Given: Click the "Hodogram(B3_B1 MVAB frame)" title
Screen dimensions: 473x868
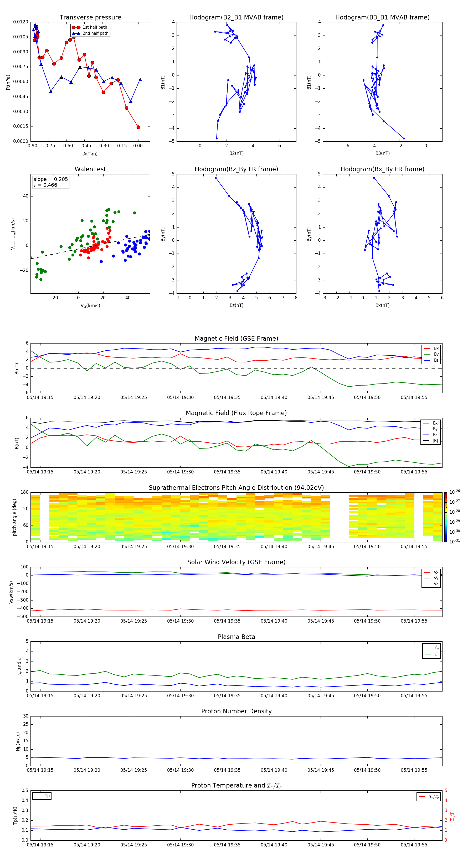Looking at the screenshot, I should [382, 18].
